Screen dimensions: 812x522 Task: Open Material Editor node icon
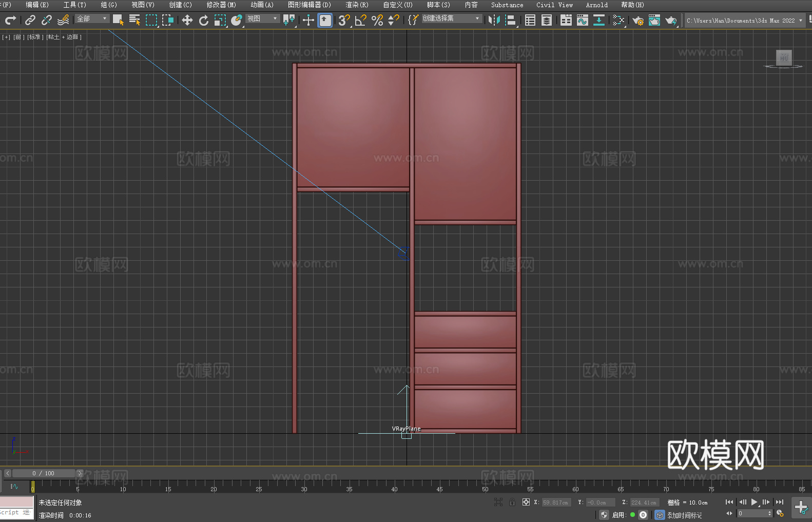pyautogui.click(x=618, y=20)
